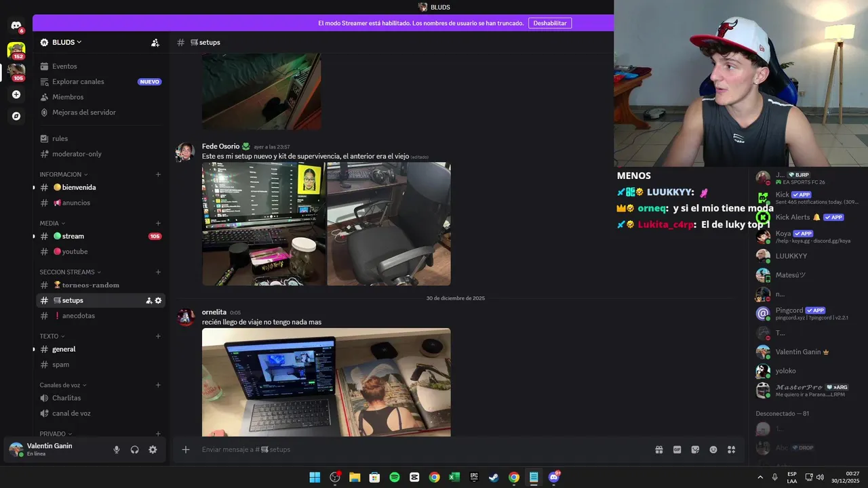Go to the spam channel
868x488 pixels.
click(x=100, y=365)
